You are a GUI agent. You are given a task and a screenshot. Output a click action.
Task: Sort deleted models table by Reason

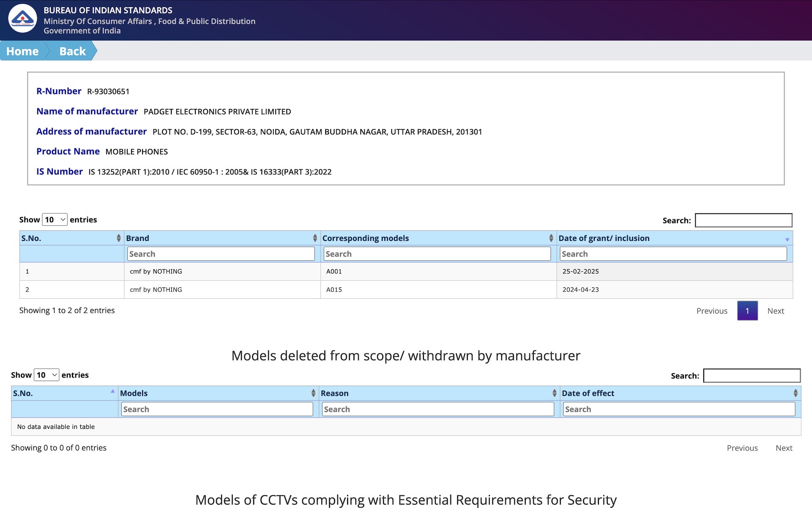tap(554, 393)
